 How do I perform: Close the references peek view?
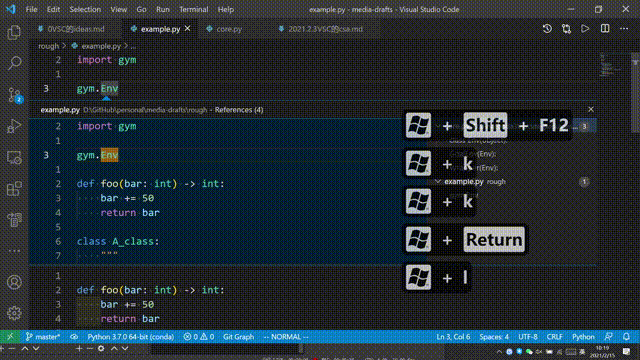click(x=591, y=109)
